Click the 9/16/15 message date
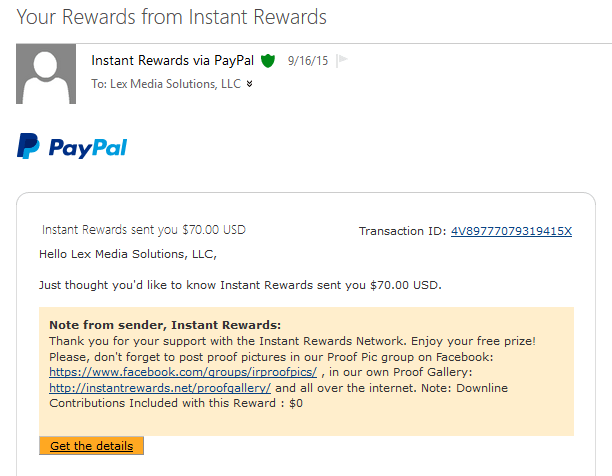The image size is (612, 476). [x=308, y=61]
